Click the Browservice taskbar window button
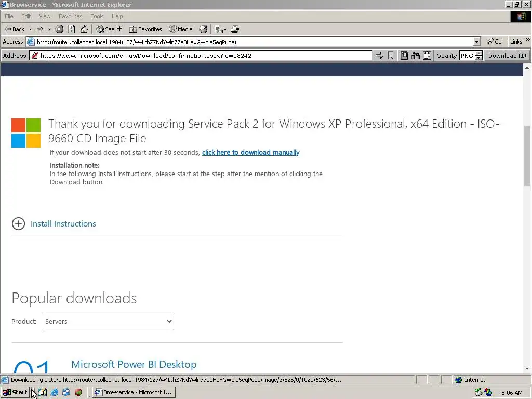 click(x=134, y=392)
